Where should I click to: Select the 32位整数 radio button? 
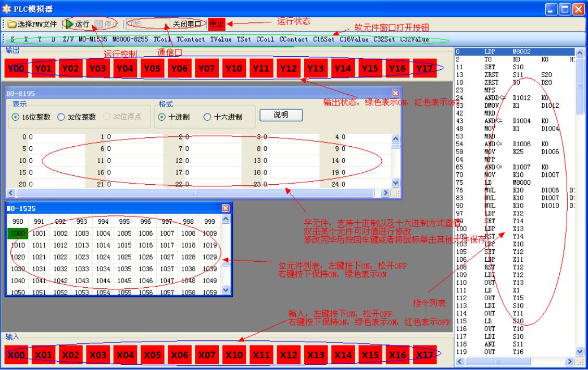point(60,117)
